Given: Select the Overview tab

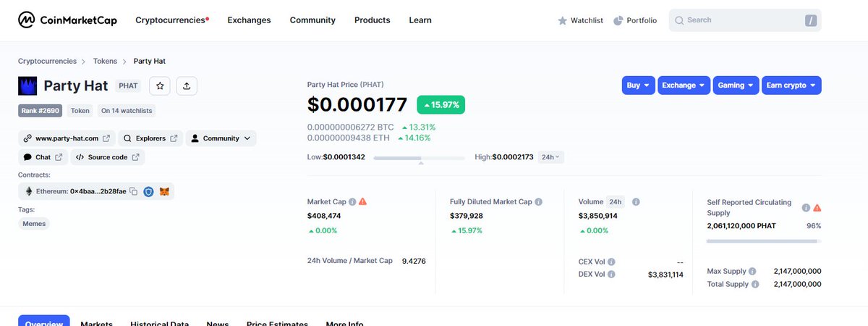Looking at the screenshot, I should 44,322.
